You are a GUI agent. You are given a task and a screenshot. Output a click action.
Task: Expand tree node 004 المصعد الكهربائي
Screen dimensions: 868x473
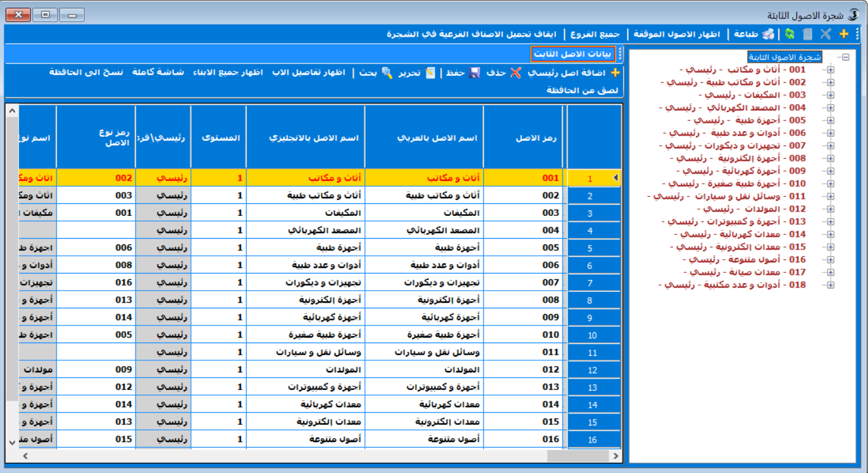pos(831,108)
